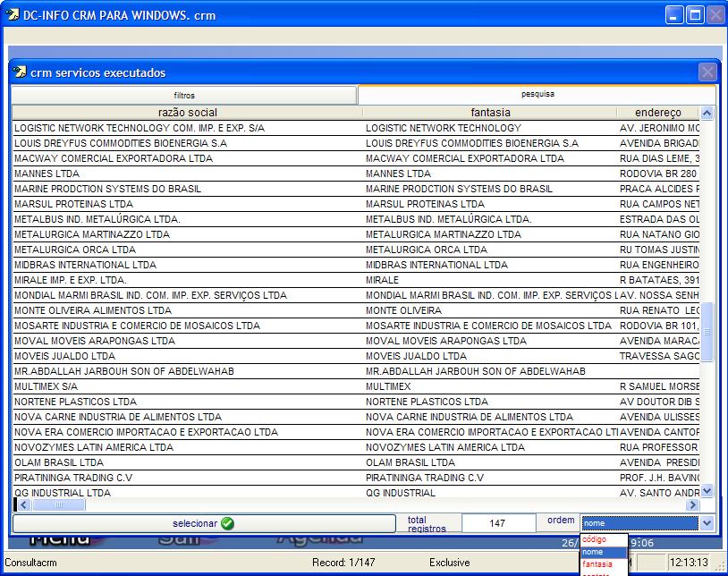The height and width of the screenshot is (576, 728).
Task: Minimize the DC-INFO CRM main window
Action: point(674,15)
